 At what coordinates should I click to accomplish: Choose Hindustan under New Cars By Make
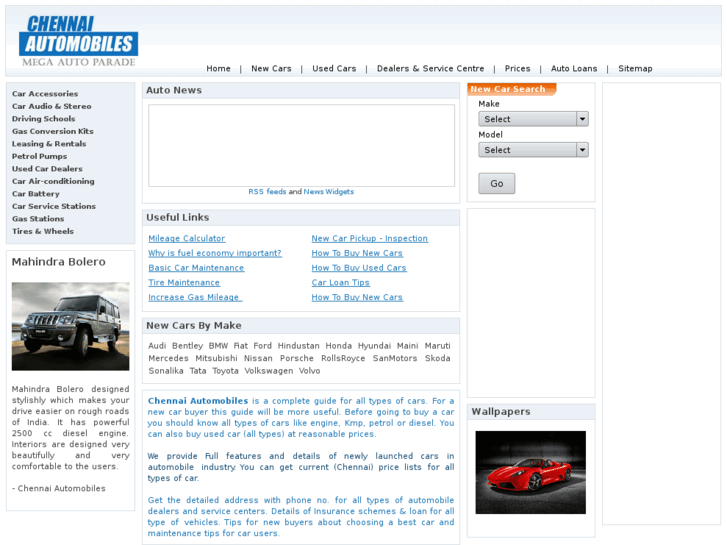pos(299,346)
